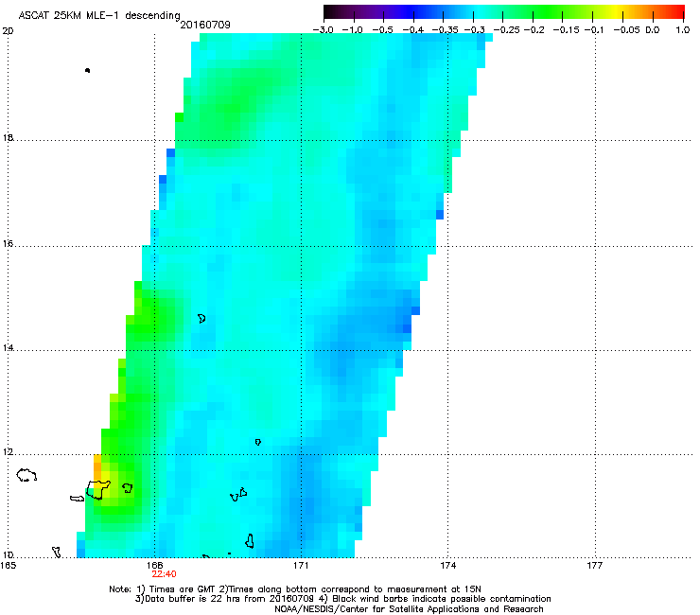This screenshot has width=700, height=615.
Task: Click colorbar label -0.1
Action: click(x=595, y=30)
